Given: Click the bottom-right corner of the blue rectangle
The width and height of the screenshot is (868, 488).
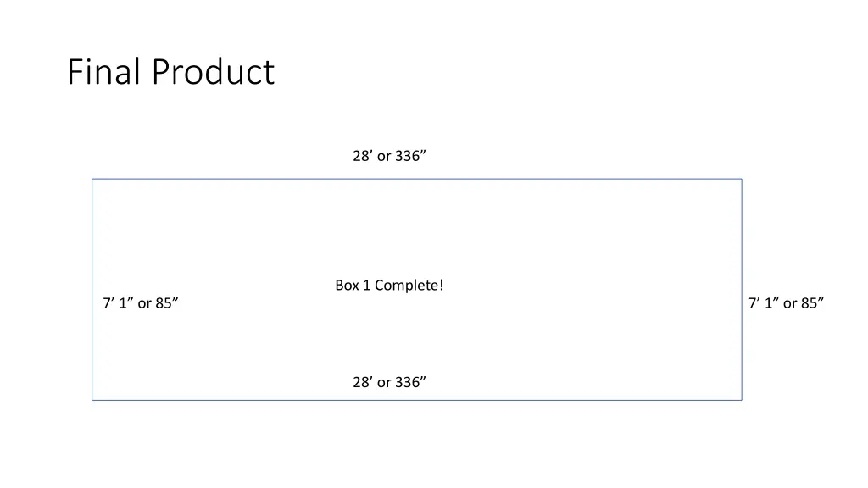Looking at the screenshot, I should click(x=742, y=400).
